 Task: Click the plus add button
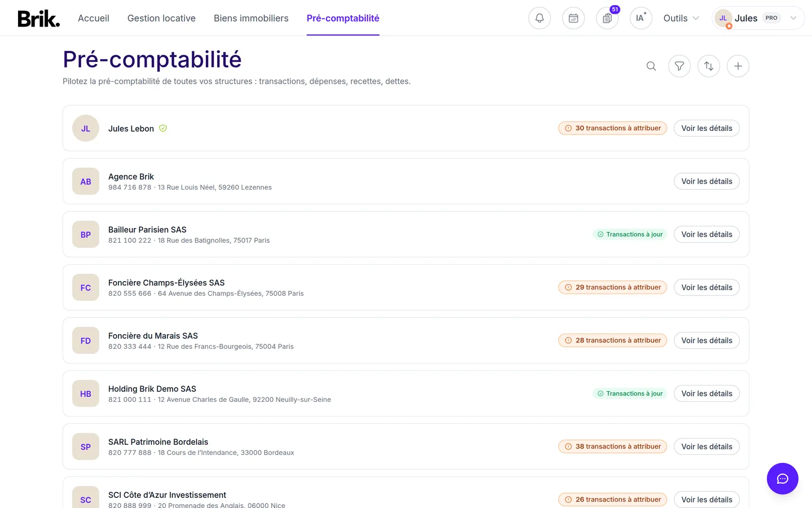738,66
